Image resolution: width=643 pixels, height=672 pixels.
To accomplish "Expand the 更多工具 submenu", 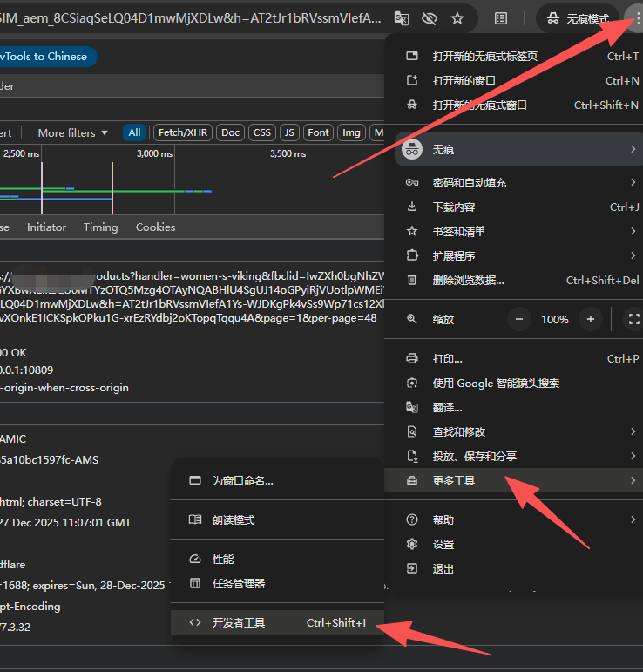I will [x=514, y=480].
